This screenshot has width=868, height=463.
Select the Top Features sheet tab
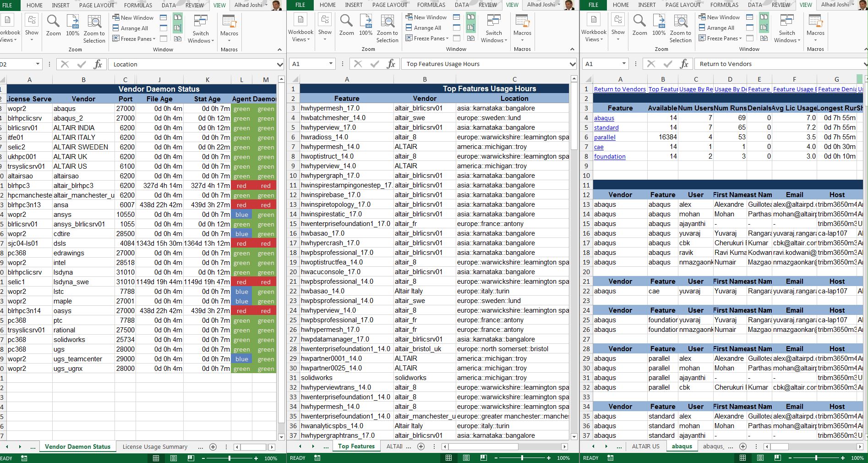(x=356, y=446)
